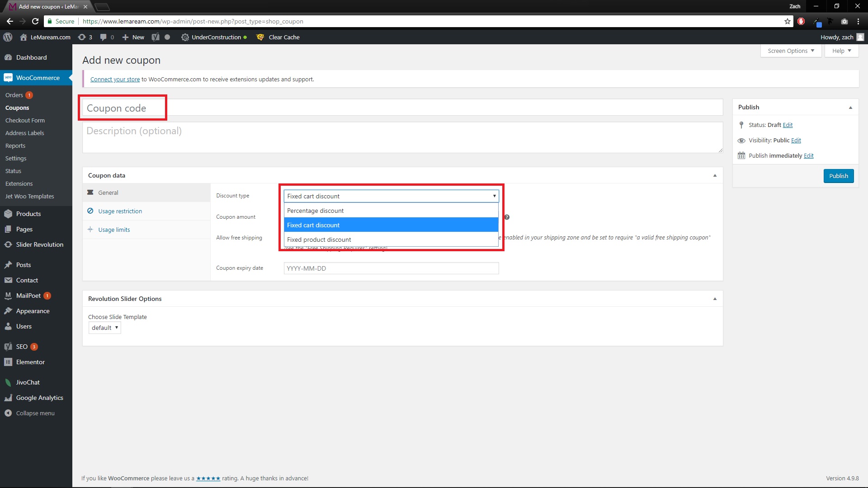868x488 pixels.
Task: Click the MailPoet M icon
Action: click(8, 296)
